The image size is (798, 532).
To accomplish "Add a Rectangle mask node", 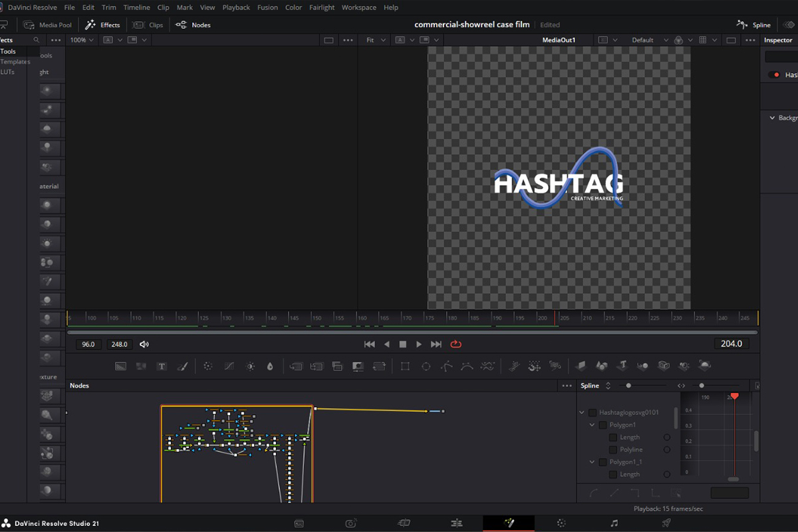I will 405,366.
